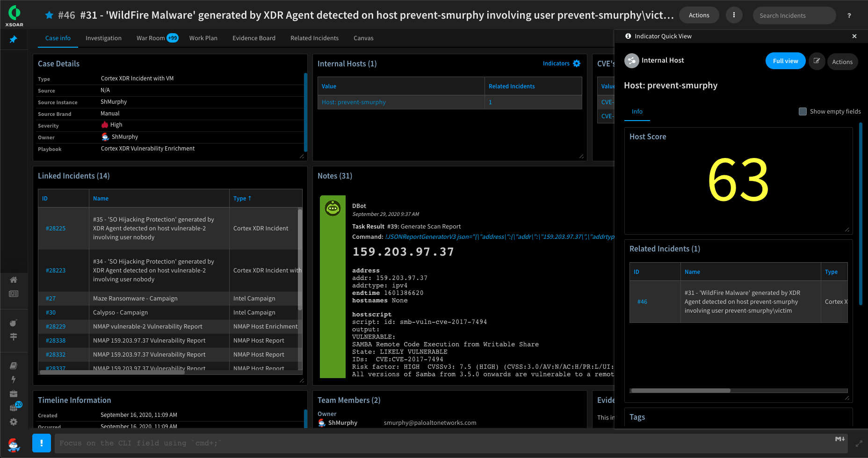Focus the CLI command input field

[451, 443]
